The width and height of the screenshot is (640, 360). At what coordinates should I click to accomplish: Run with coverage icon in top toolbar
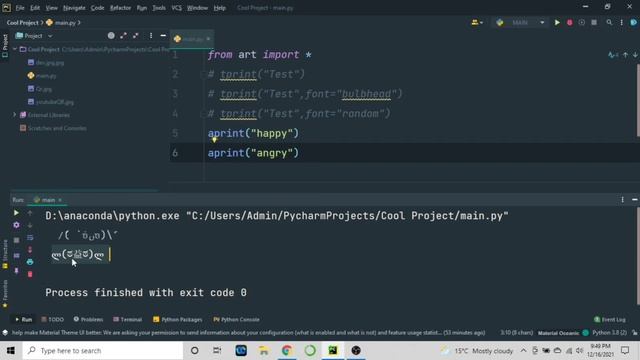[582, 23]
